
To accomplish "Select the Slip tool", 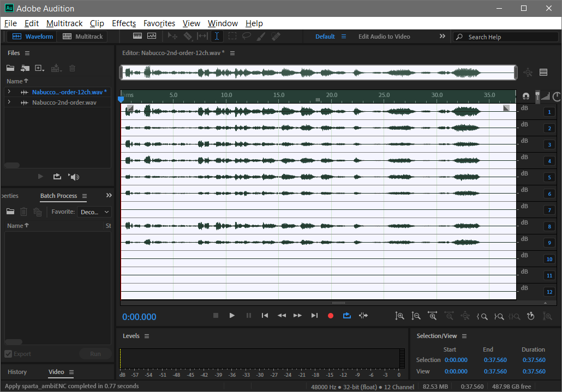I will (202, 36).
